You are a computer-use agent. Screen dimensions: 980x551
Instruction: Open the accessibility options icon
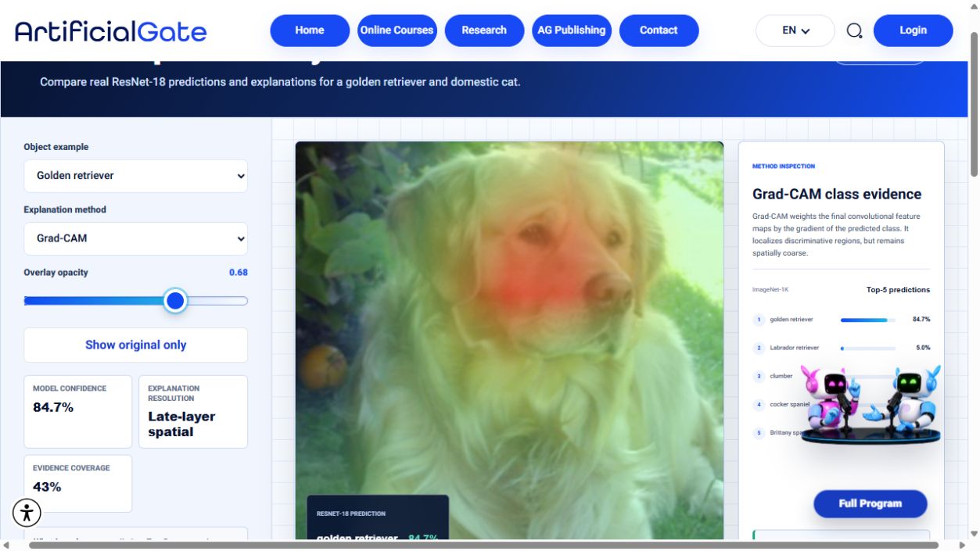tap(27, 513)
